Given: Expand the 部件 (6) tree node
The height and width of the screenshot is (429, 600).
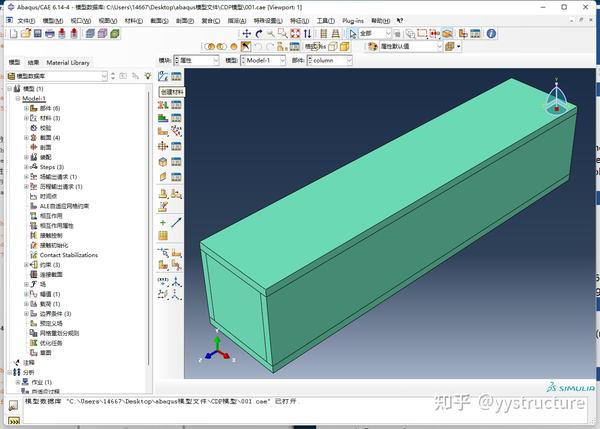Looking at the screenshot, I should pos(26,108).
